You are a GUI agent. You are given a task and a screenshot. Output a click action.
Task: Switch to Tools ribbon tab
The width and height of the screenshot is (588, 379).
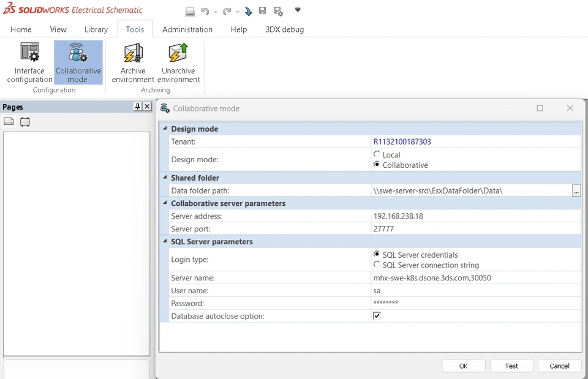[x=135, y=29]
